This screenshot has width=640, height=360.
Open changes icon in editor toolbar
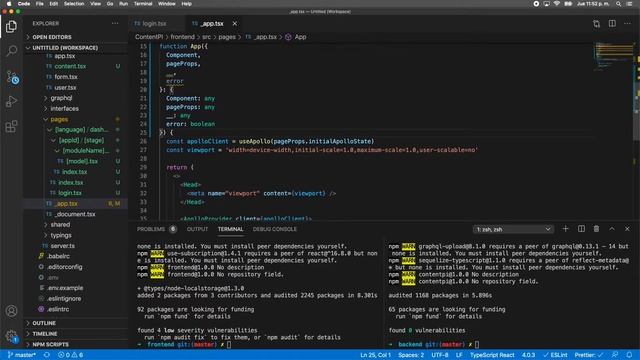tap(596, 24)
